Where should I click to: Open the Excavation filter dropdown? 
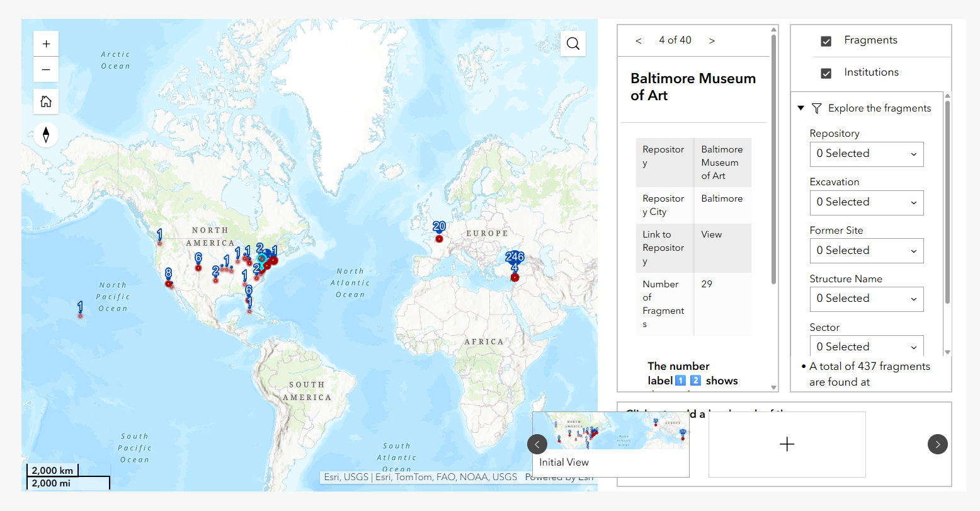click(x=866, y=202)
